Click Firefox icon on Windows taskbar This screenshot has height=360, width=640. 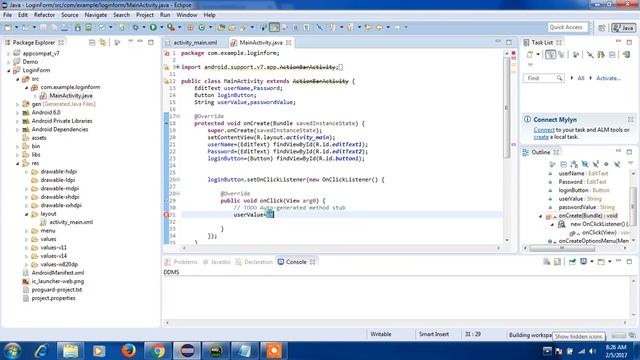click(129, 351)
